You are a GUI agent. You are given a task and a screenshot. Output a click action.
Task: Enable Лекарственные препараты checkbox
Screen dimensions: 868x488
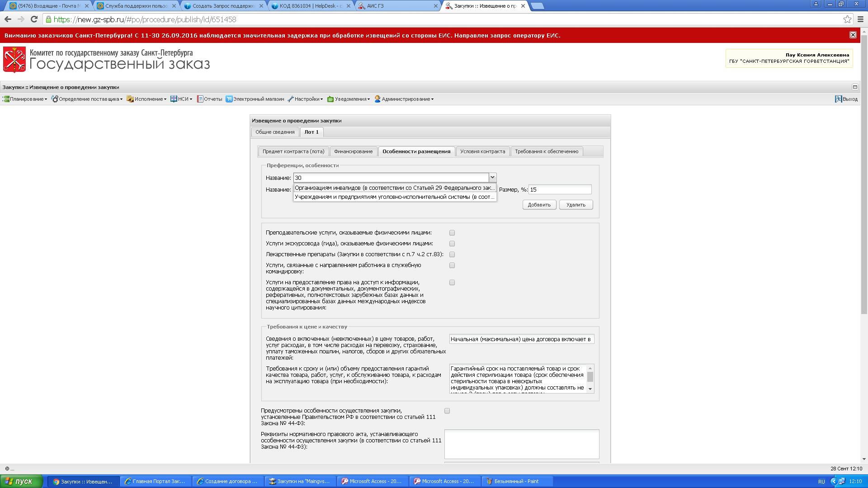[x=452, y=254]
